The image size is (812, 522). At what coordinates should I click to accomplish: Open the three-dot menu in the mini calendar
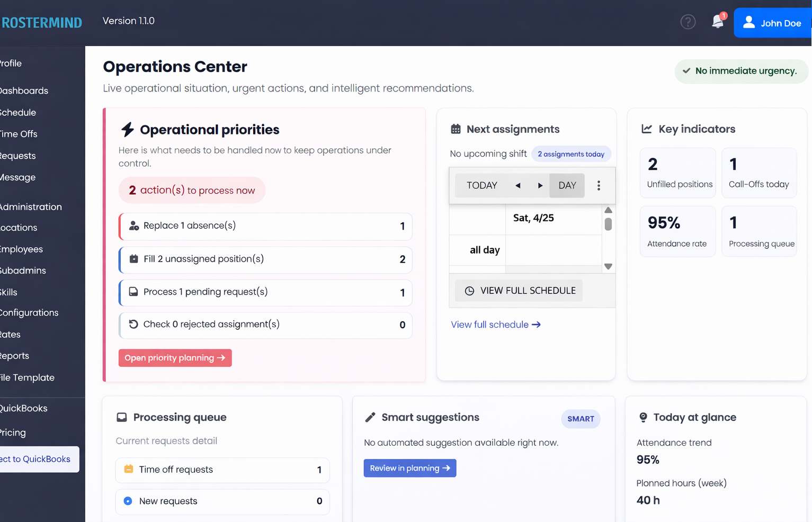(x=599, y=185)
